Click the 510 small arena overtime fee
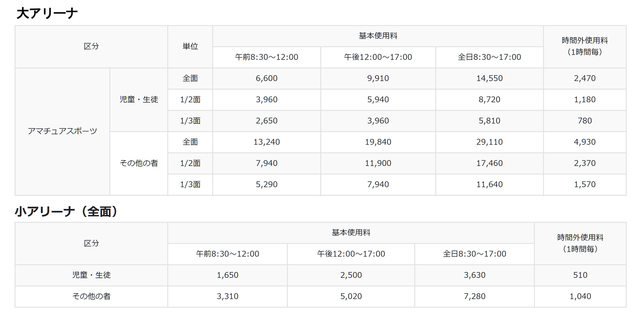 coord(580,275)
